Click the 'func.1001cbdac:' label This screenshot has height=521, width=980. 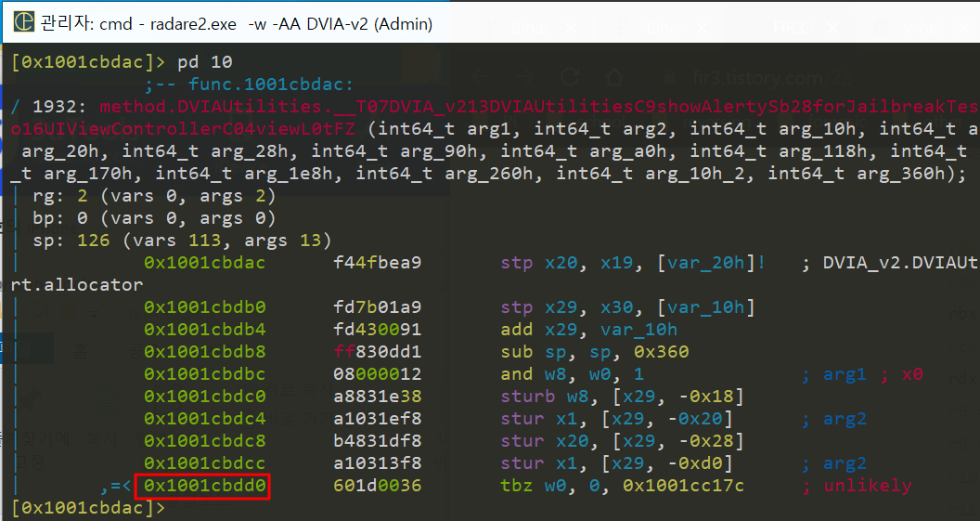(x=271, y=85)
